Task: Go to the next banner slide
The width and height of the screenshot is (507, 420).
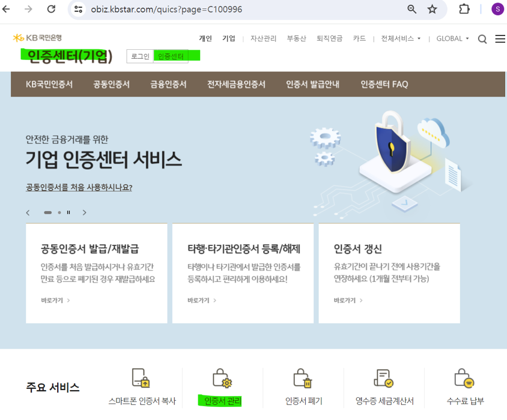Action: [85, 212]
